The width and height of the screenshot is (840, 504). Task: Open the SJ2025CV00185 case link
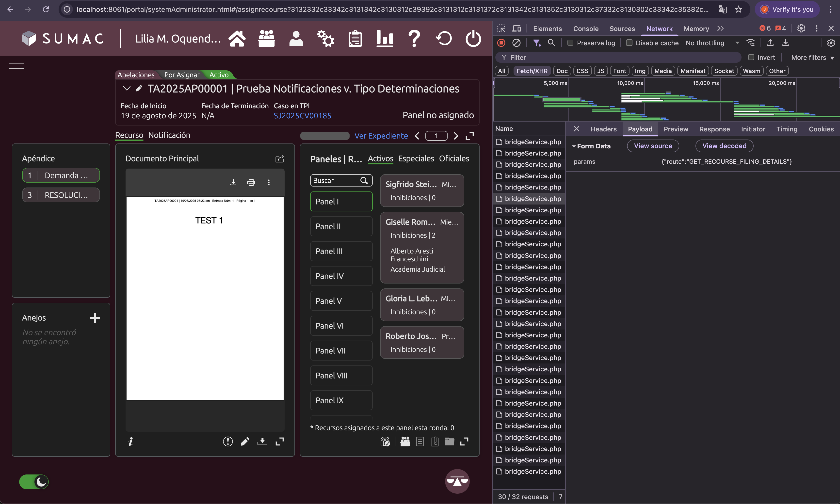[302, 116]
